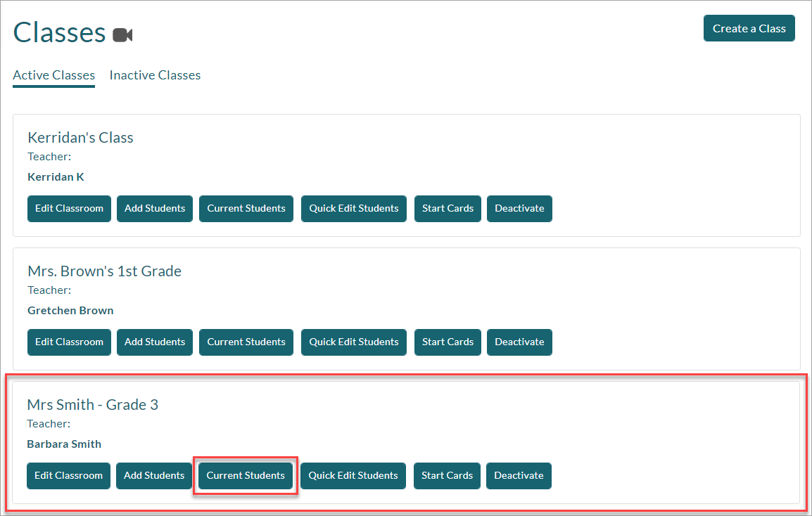Deactivate the Mrs Smith - Grade 3 class
Image resolution: width=812 pixels, height=516 pixels.
tap(519, 476)
